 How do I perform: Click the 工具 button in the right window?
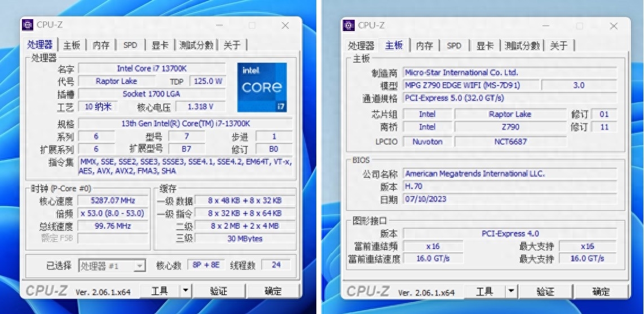484,291
